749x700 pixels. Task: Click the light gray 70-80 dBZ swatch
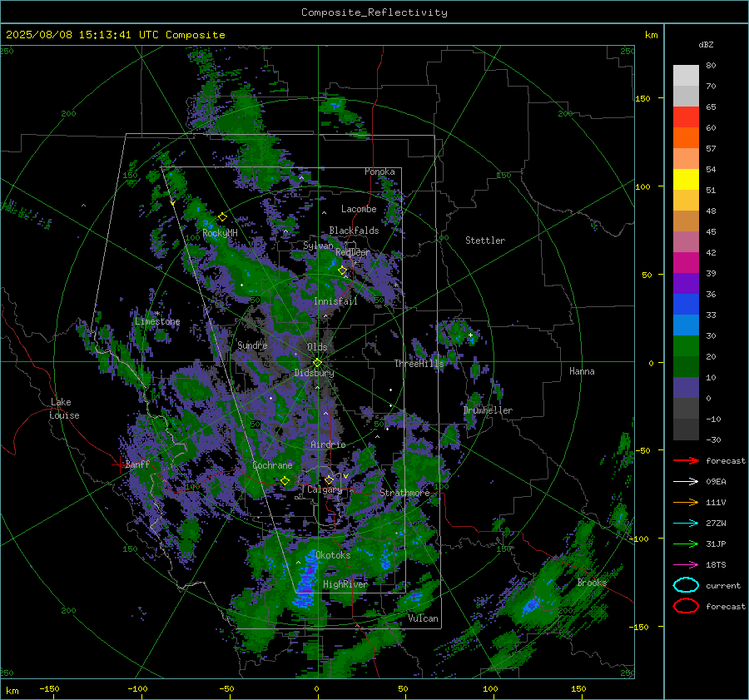[x=686, y=76]
